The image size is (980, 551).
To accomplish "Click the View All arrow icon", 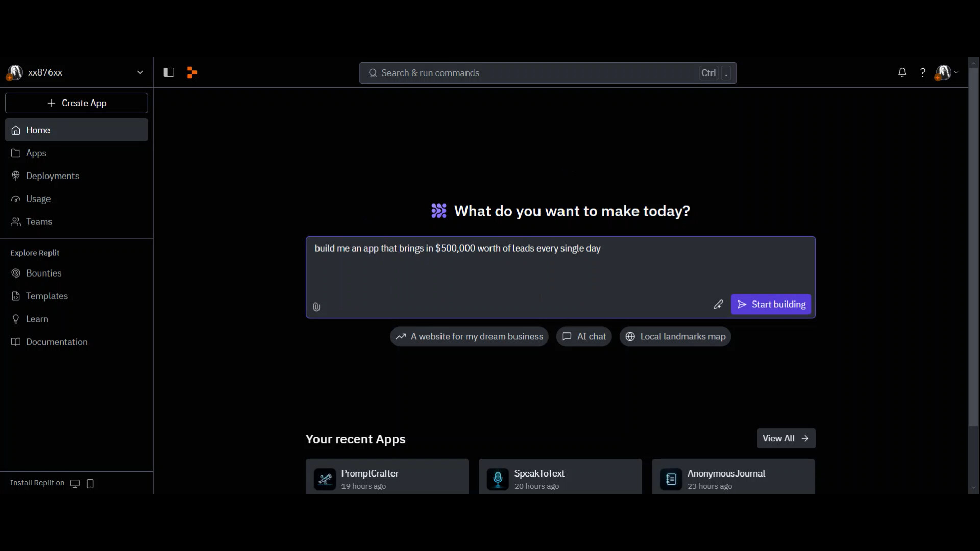I will pyautogui.click(x=805, y=439).
